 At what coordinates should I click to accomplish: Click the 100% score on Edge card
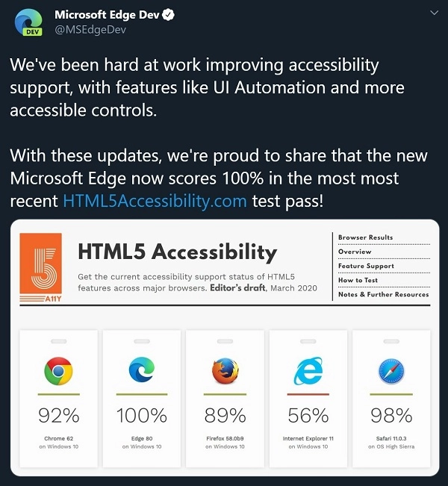click(142, 415)
